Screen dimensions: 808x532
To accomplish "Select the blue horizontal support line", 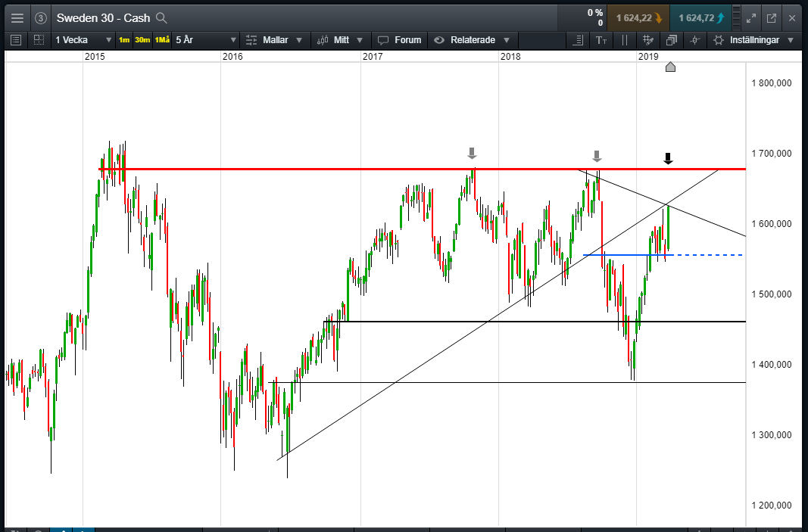I will (628, 255).
